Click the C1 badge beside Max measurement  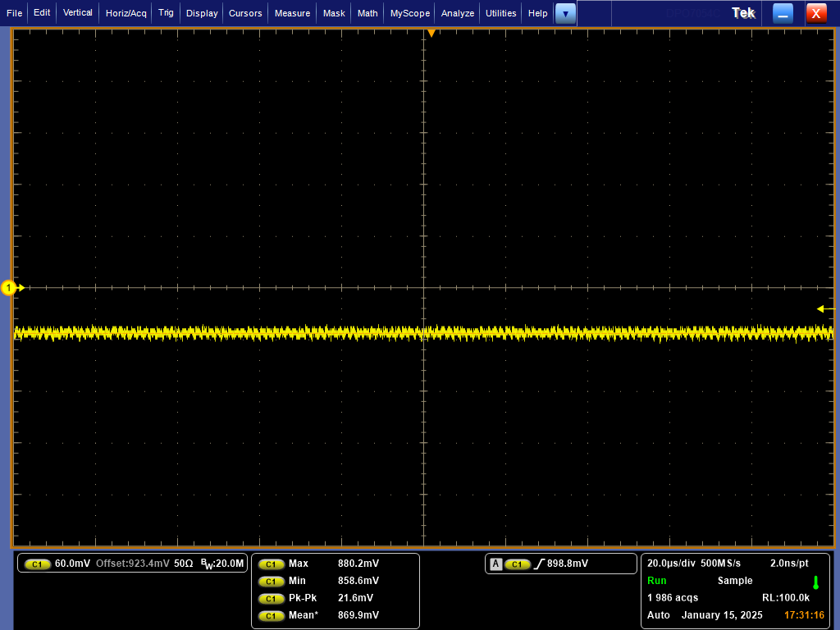click(271, 564)
